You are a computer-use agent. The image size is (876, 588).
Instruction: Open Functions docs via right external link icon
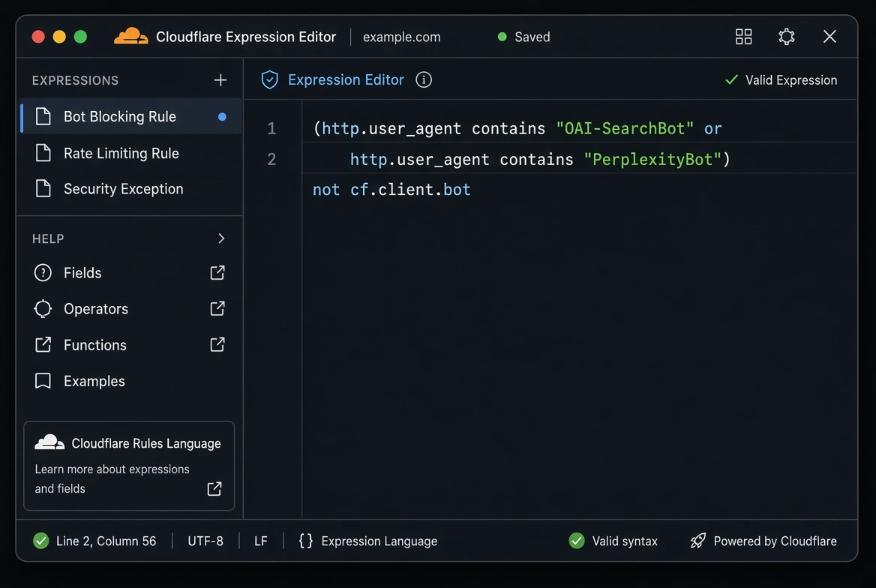[x=217, y=345]
